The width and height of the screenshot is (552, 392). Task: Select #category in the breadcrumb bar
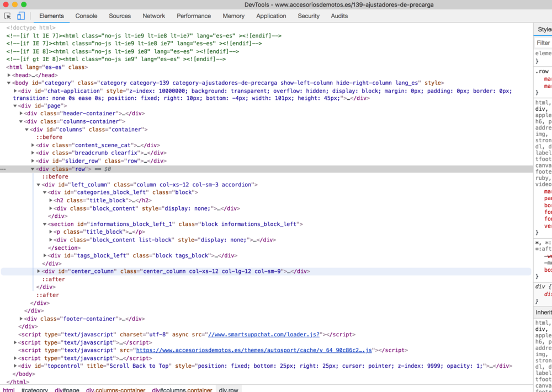(35, 390)
